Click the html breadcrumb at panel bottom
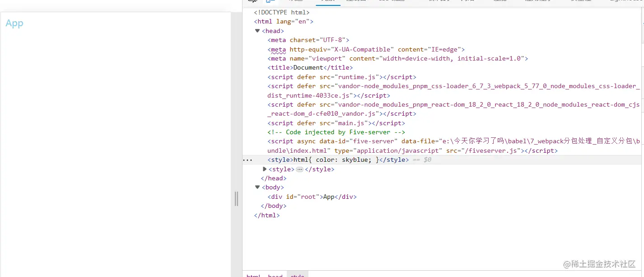Screen dimensions: 644x277 coord(253,275)
